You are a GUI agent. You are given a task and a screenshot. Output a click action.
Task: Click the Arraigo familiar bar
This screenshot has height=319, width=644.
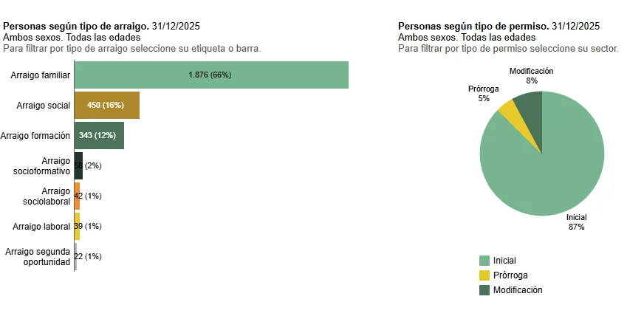click(x=211, y=75)
